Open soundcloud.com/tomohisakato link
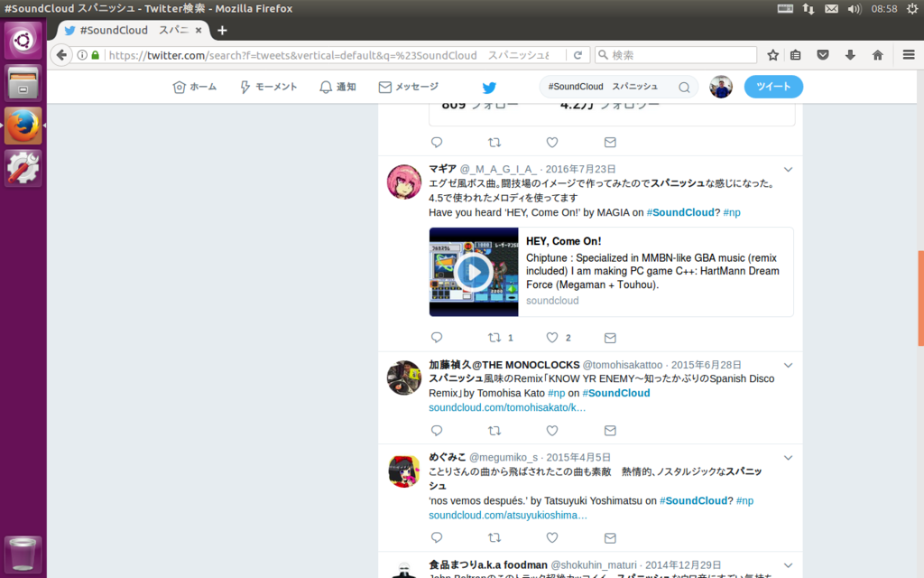This screenshot has width=924, height=578. coord(507,407)
